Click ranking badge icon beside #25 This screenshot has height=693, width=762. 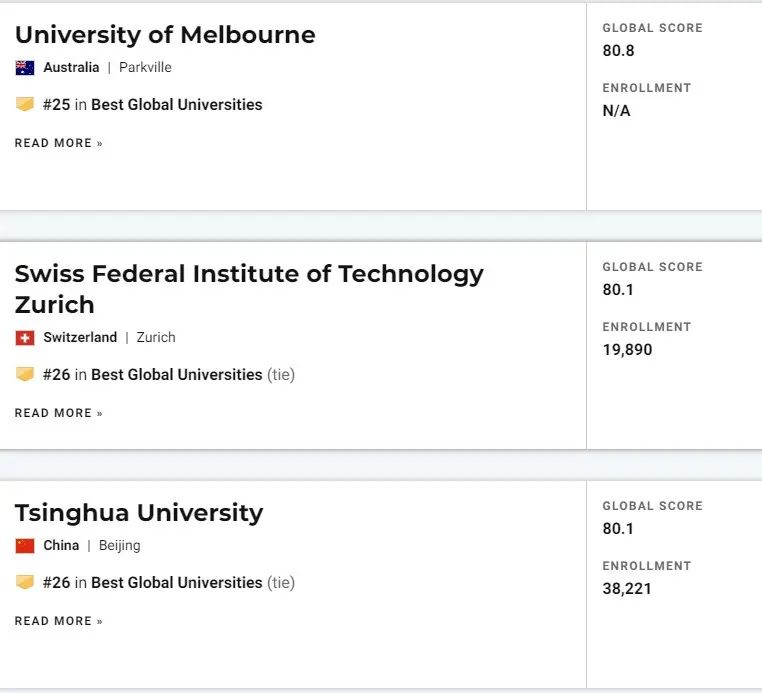click(25, 104)
